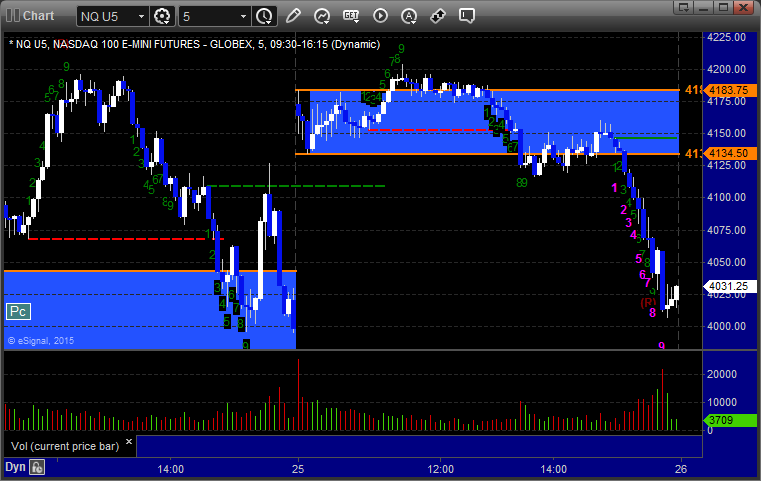
Task: Open the circled A alerts menu
Action: [x=409, y=16]
